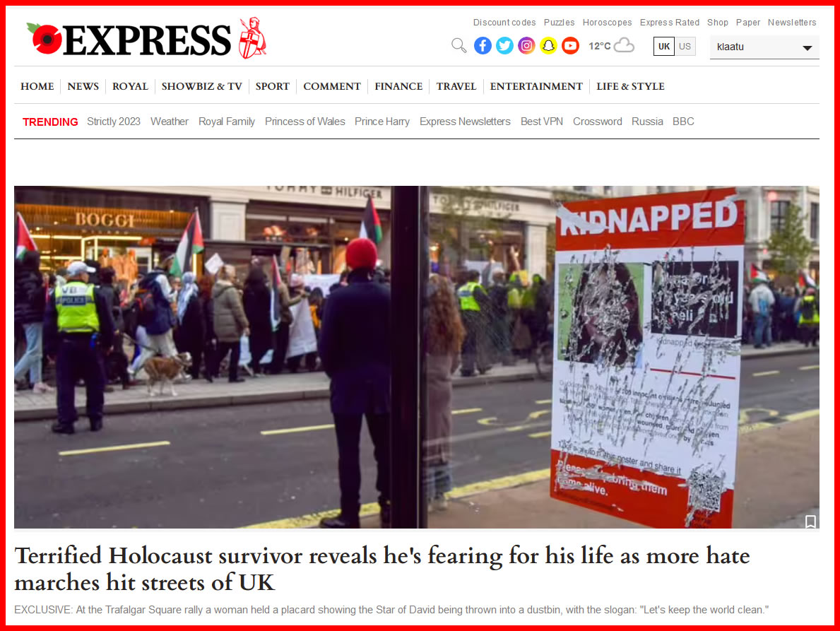The height and width of the screenshot is (631, 840).
Task: Open the Facebook icon link
Action: coord(483,46)
